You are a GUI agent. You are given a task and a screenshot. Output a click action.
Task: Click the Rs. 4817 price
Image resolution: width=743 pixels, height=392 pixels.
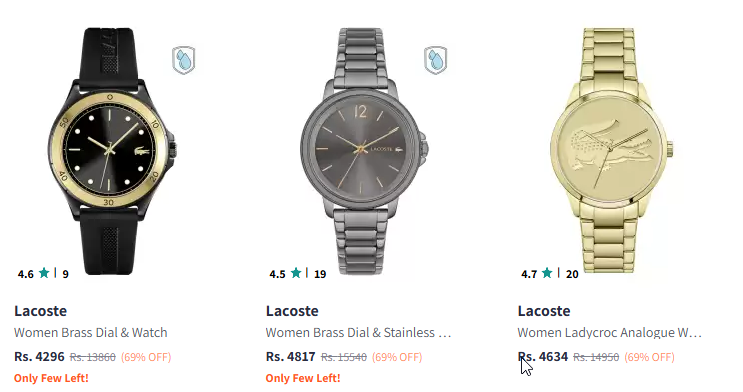(x=290, y=356)
